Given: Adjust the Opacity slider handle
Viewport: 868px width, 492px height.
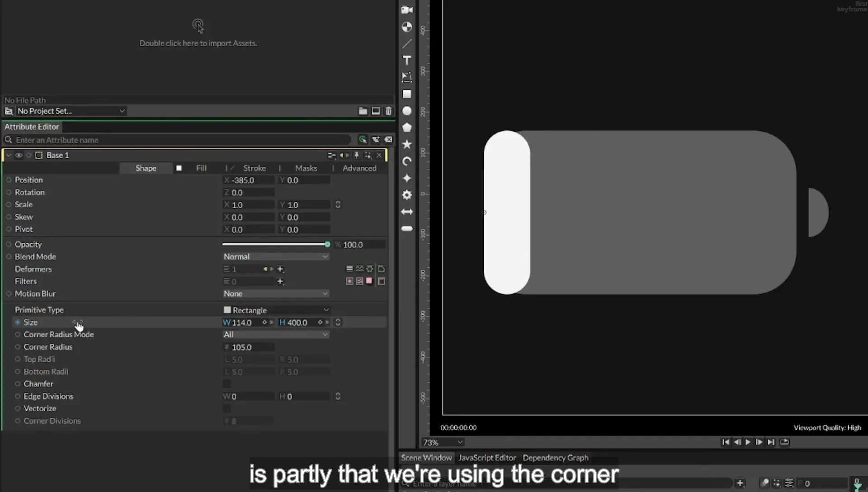Looking at the screenshot, I should [x=327, y=244].
